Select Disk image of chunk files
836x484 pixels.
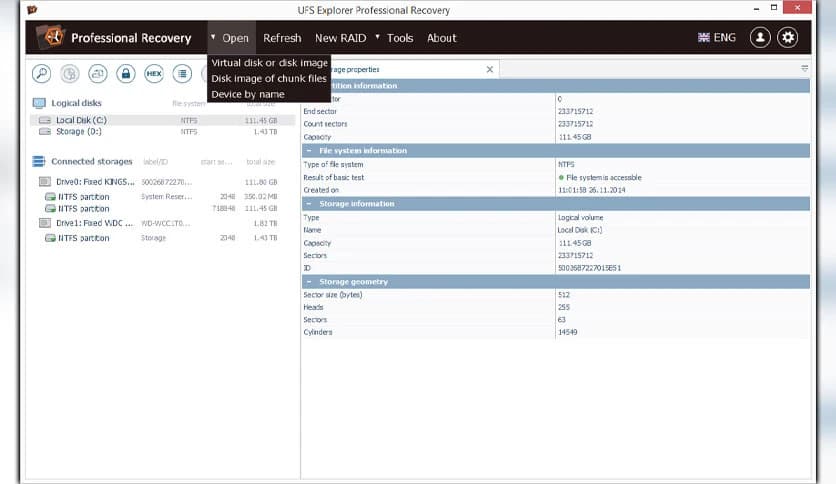pos(269,78)
